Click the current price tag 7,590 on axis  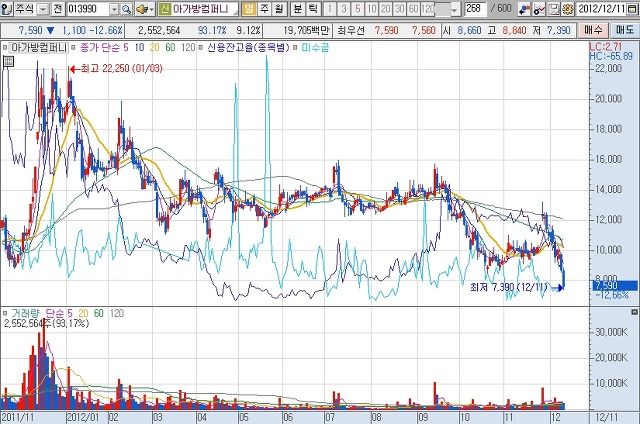[615, 285]
